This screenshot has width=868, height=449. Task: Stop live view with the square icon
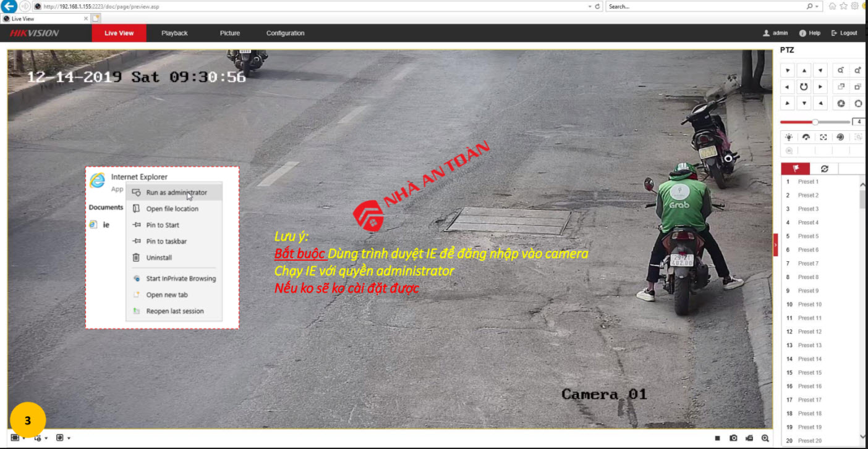click(x=718, y=438)
